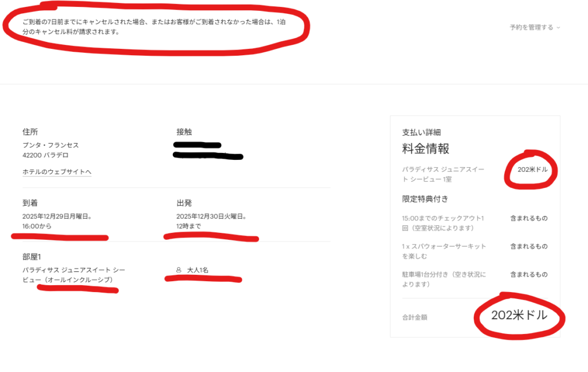Click the 住所 address heading
The image size is (588, 372).
(x=30, y=132)
